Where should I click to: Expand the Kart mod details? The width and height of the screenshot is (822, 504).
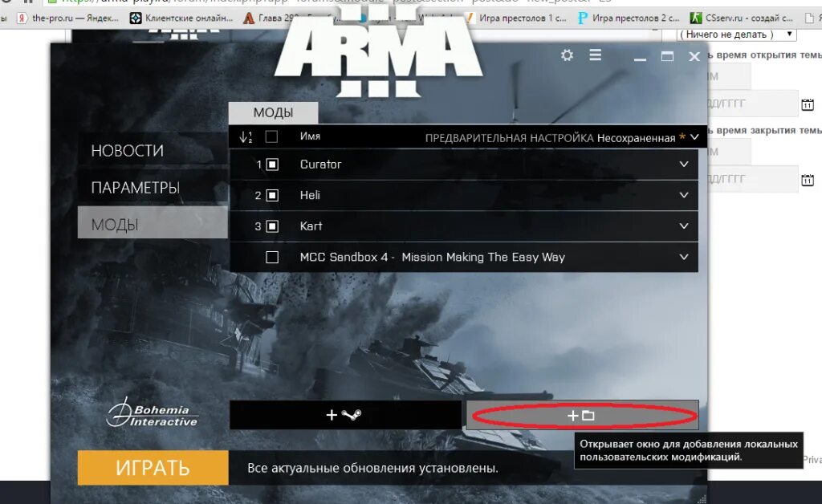(683, 226)
